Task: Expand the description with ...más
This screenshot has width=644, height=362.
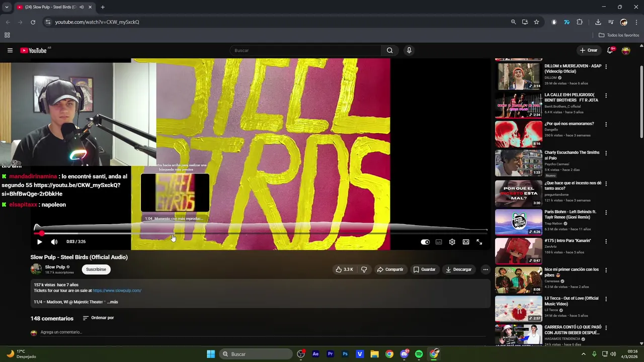Action: 112,302
